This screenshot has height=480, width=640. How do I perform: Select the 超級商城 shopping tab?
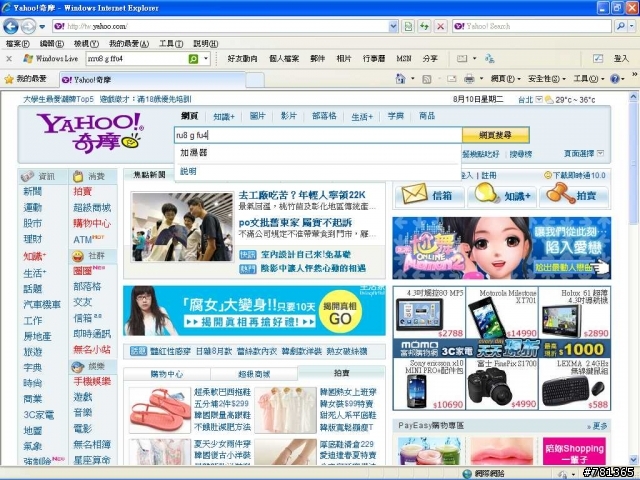point(254,374)
